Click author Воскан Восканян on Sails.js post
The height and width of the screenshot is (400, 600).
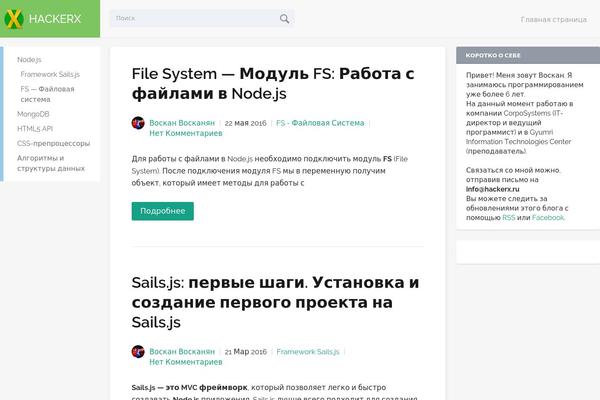click(x=182, y=351)
